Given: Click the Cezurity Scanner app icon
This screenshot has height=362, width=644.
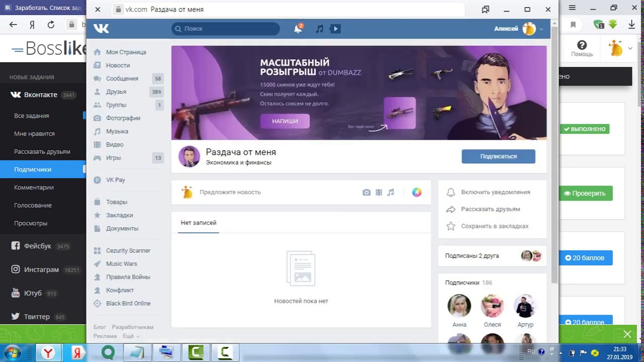Looking at the screenshot, I should pos(97,250).
